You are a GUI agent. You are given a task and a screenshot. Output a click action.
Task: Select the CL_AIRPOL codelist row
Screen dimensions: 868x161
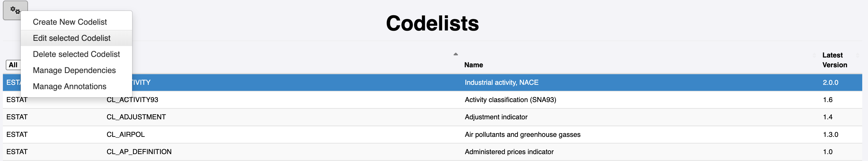pyautogui.click(x=432, y=135)
